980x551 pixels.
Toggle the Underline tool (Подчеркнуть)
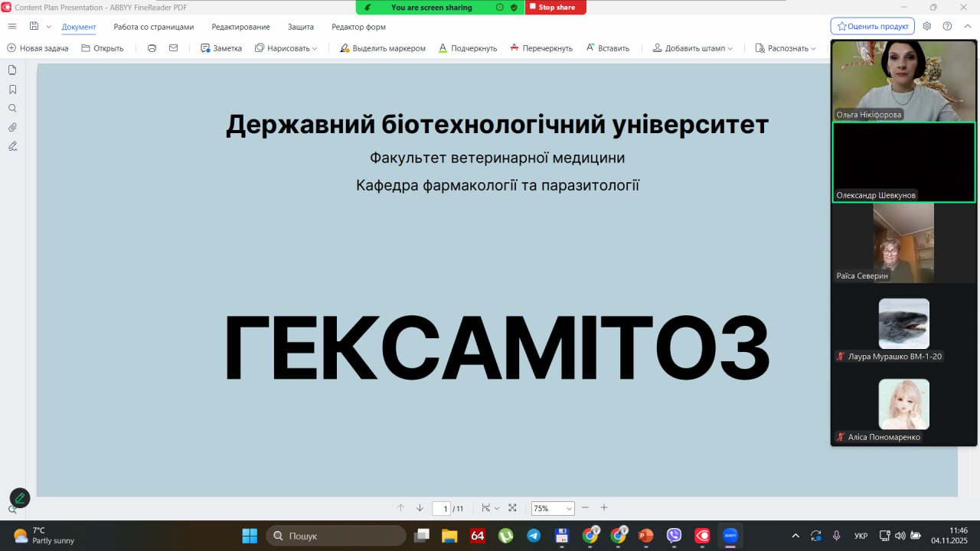point(467,48)
